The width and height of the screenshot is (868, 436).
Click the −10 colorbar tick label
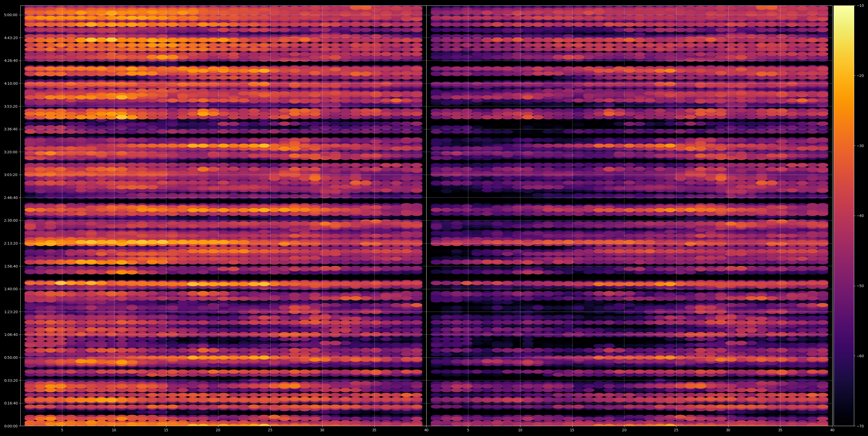860,6
